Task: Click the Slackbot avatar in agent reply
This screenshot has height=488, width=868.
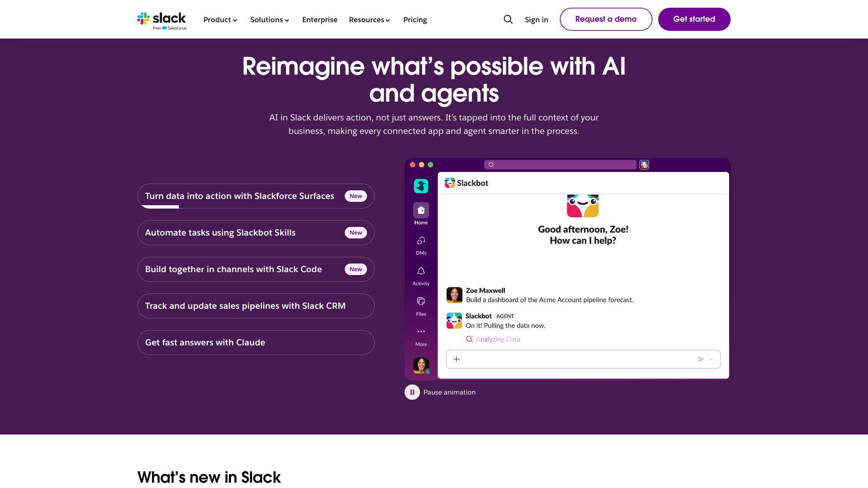Action: tap(454, 320)
